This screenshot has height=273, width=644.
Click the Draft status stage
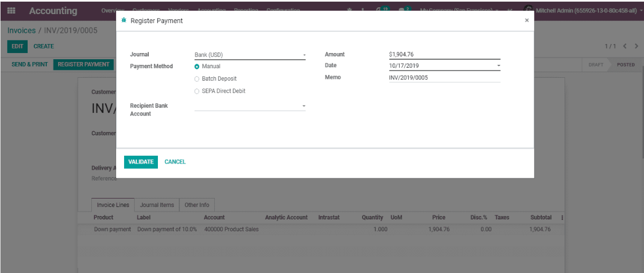[596, 65]
